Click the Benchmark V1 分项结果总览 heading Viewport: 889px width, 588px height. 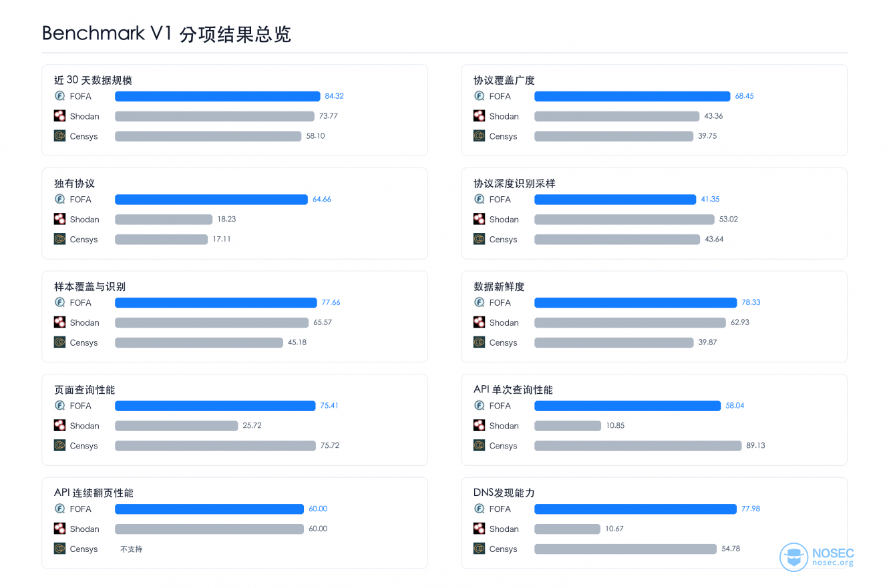(x=166, y=34)
